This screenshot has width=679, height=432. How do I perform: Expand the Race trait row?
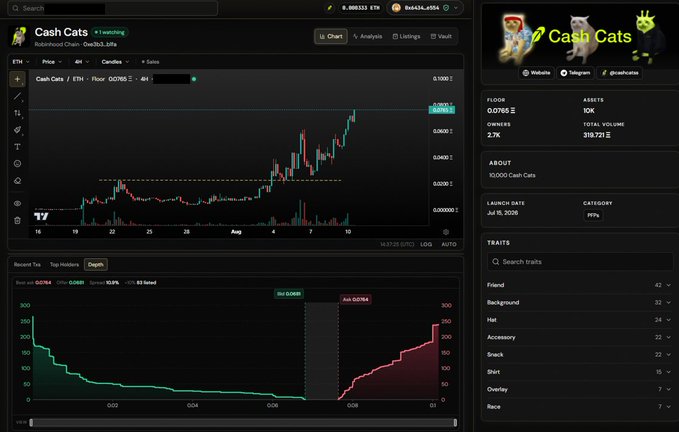[x=580, y=406]
